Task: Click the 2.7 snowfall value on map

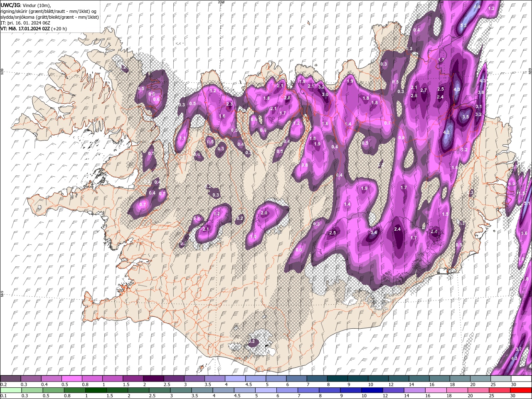Action: 424,90
